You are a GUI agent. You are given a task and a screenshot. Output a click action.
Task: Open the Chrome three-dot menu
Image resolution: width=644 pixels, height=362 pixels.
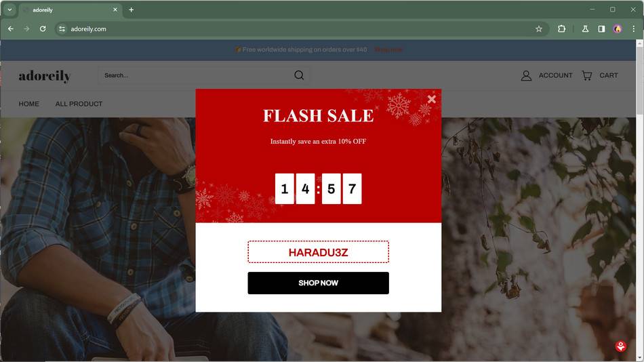[x=633, y=28]
